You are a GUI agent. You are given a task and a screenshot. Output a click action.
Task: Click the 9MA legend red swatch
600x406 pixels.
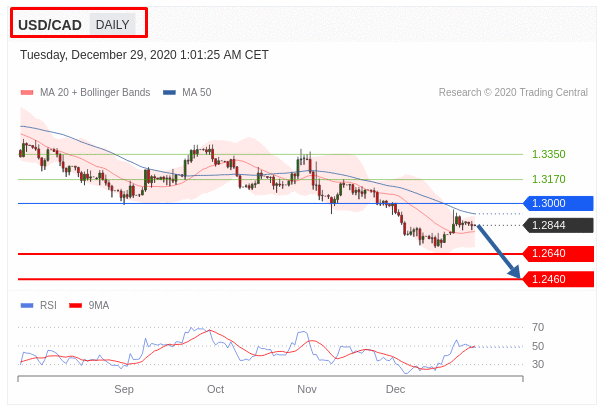tap(75, 305)
